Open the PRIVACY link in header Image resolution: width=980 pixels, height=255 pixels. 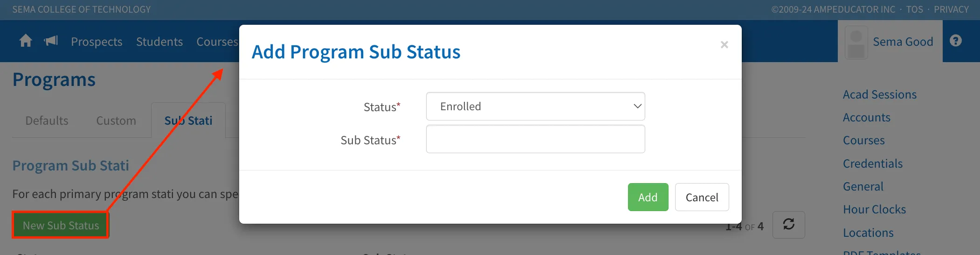pos(951,9)
